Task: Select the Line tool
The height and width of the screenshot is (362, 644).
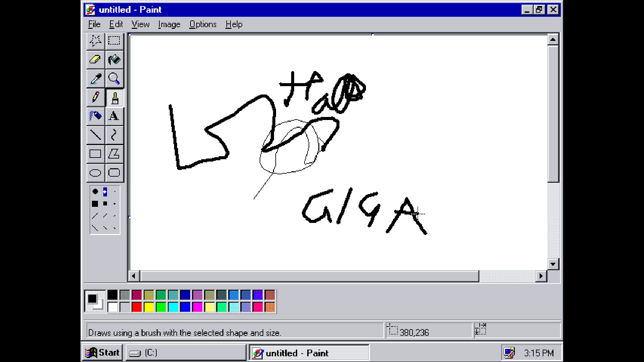Action: tap(96, 135)
